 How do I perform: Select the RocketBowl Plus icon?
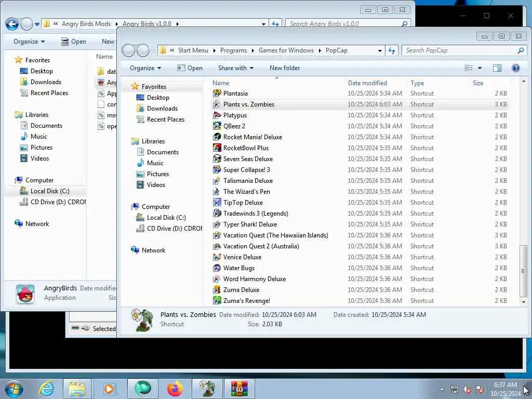217,148
